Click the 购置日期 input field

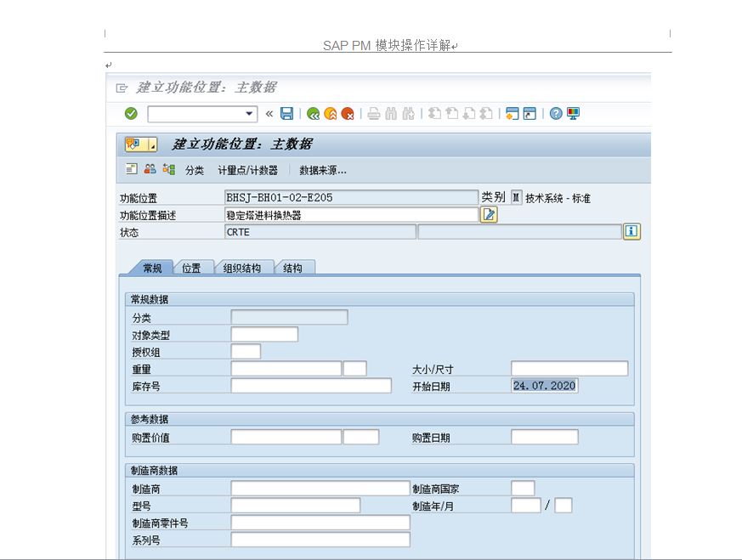point(545,437)
